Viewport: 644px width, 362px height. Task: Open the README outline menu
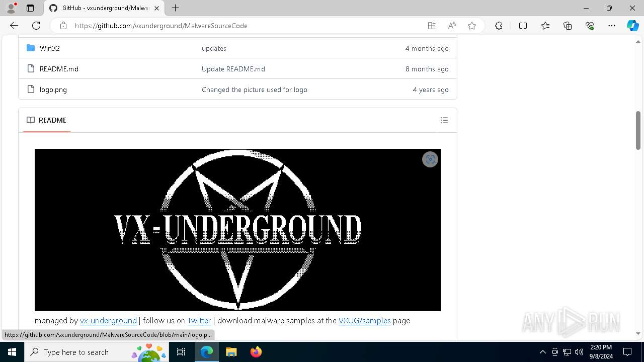coord(444,120)
